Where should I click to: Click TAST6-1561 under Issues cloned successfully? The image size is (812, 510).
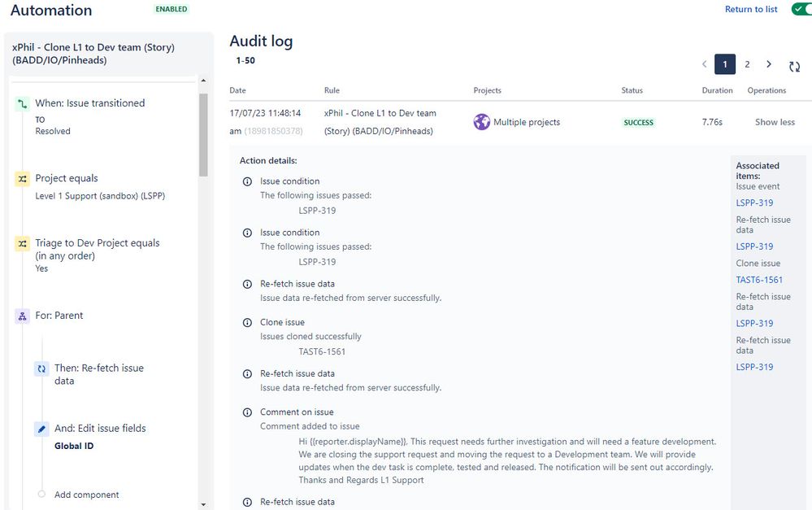[322, 351]
